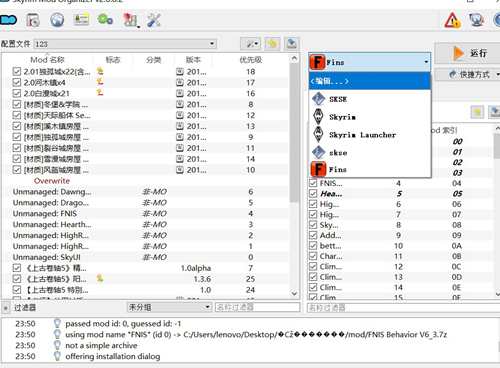Click flag icon on priority 16 mod row
The width and height of the screenshot is (500, 368).
(x=100, y=93)
